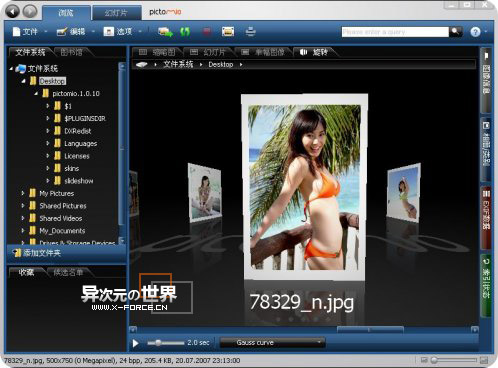This screenshot has width=498, height=368.
Task: Select the left side carousel thumbnail
Action: [205, 192]
